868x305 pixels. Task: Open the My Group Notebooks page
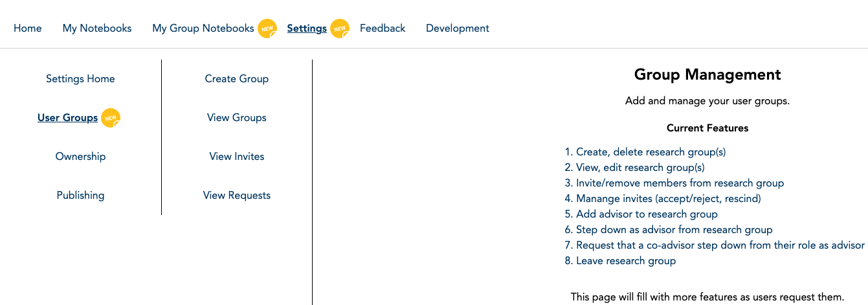pyautogui.click(x=203, y=28)
